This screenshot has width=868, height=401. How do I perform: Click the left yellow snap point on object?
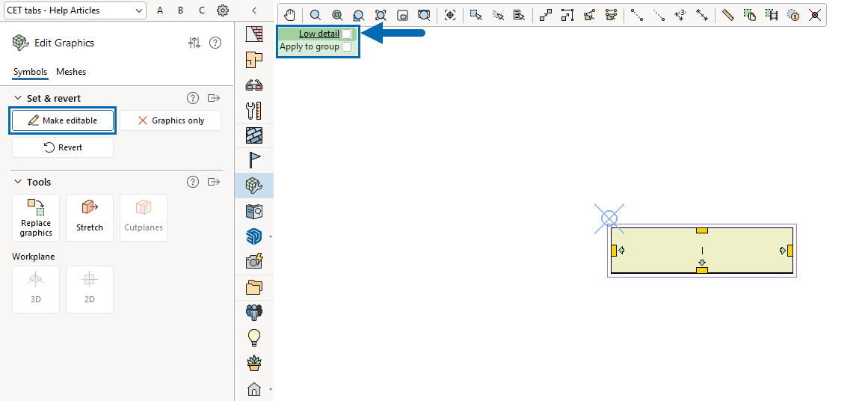614,251
